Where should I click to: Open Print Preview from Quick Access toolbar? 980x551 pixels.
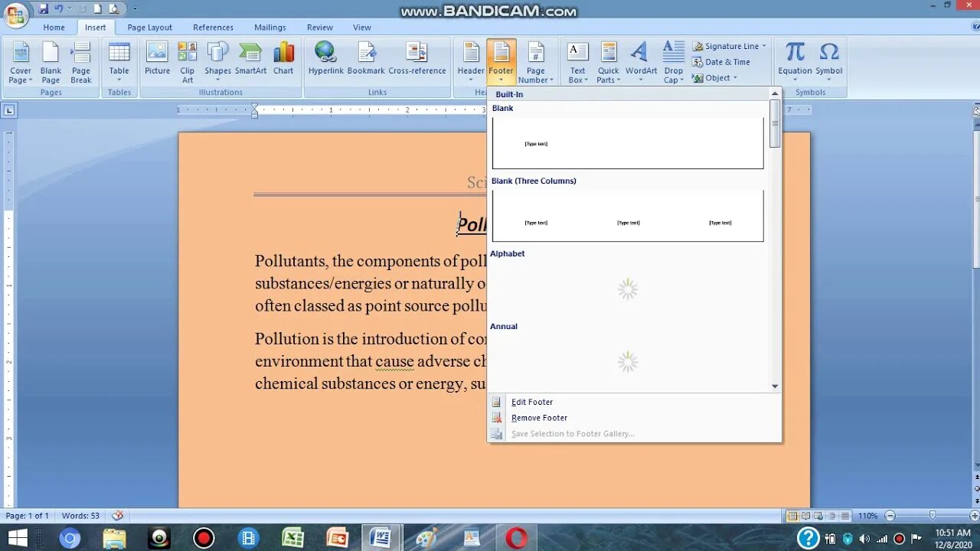114,8
